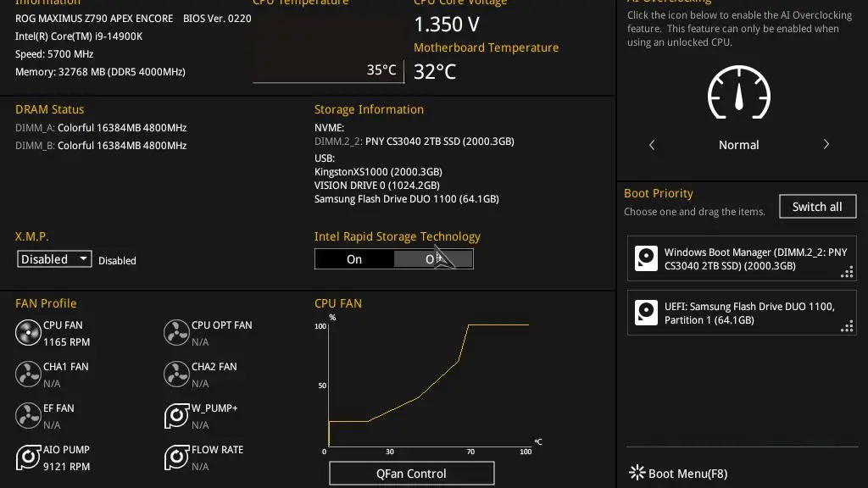Click the W_PUMP+ pump icon
The height and width of the screenshot is (488, 868).
pos(176,416)
